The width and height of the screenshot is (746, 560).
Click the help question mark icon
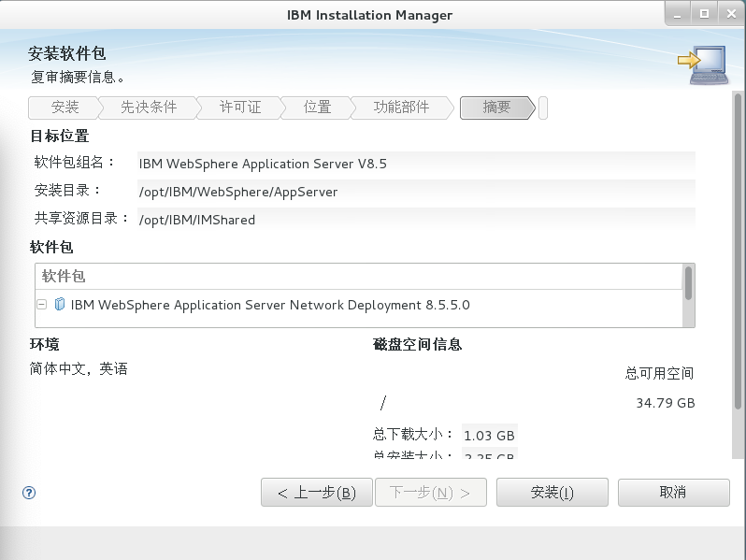coord(29,493)
